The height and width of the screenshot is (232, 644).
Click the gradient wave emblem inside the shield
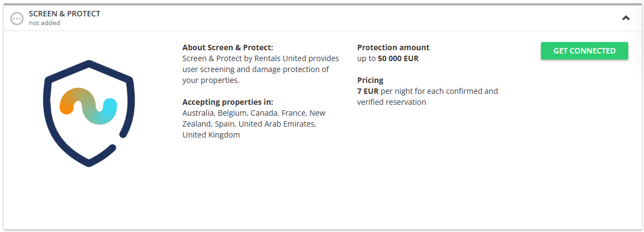[88, 105]
